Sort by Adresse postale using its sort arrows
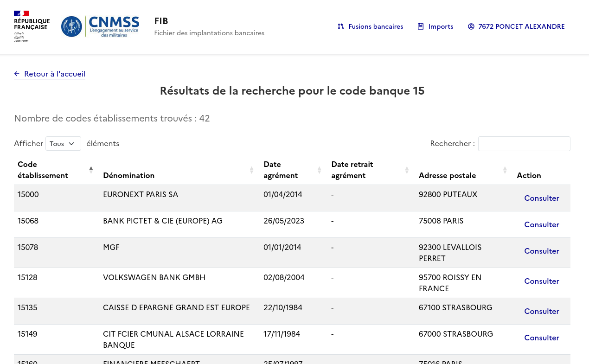The width and height of the screenshot is (589, 364). coord(505,170)
